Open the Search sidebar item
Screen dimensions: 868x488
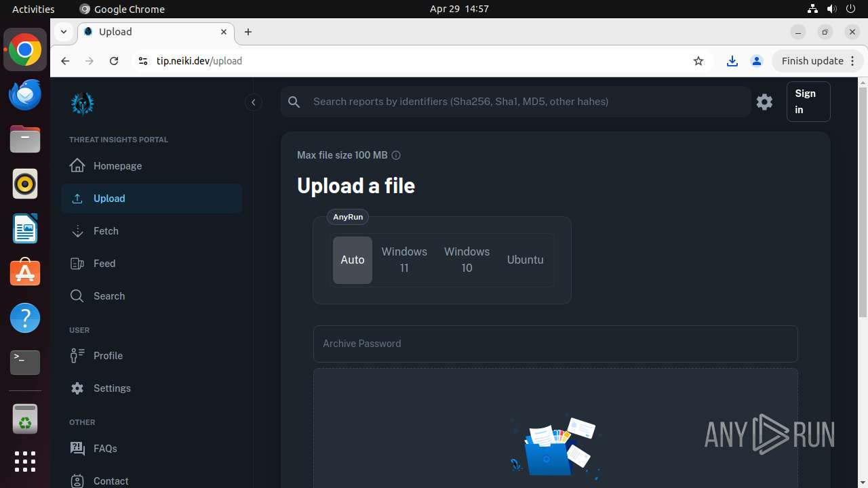(152, 296)
